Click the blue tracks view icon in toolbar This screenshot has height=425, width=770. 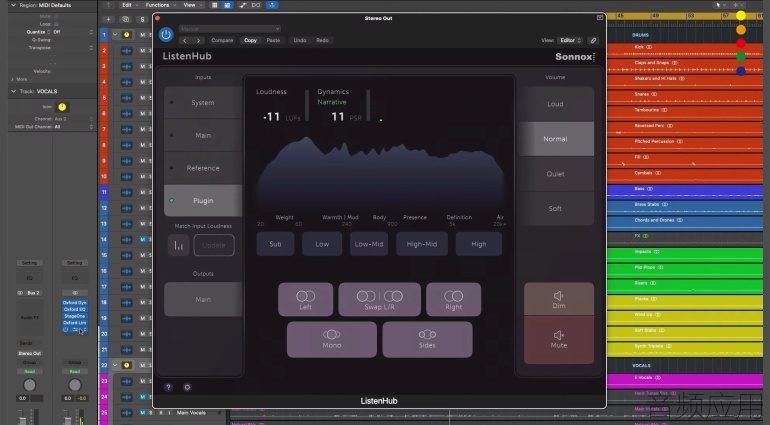[x=227, y=5]
